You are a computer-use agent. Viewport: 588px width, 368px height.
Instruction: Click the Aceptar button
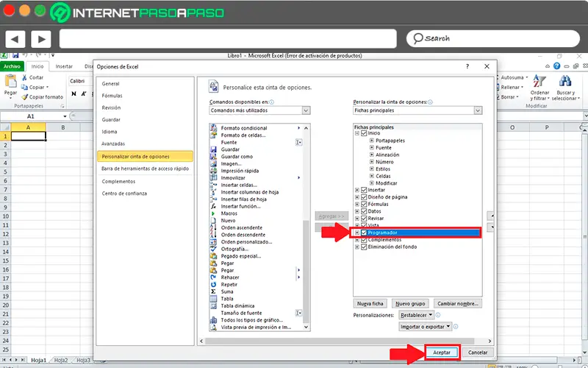442,353
